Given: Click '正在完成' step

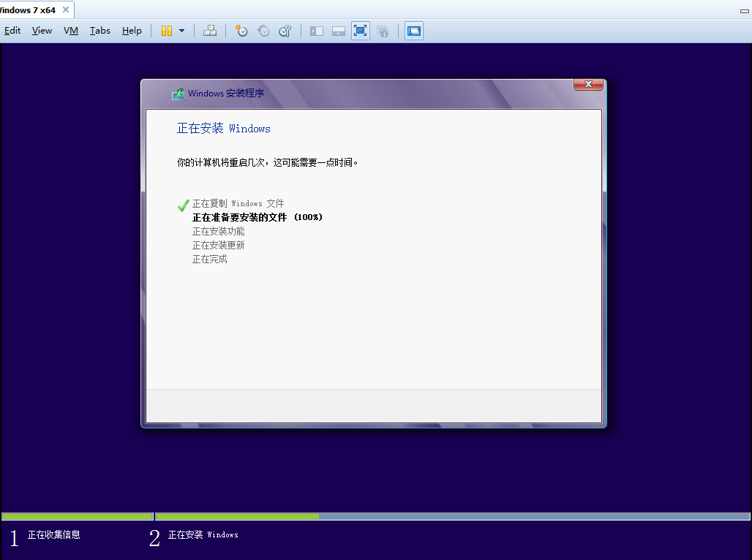Looking at the screenshot, I should coord(210,259).
